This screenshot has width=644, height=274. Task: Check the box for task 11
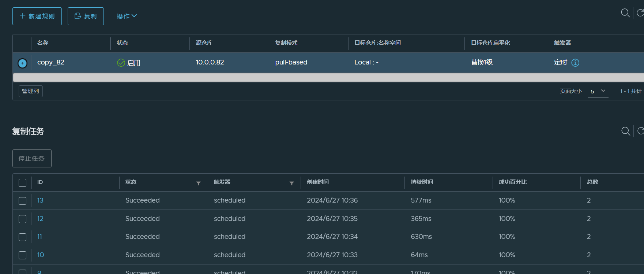(x=22, y=237)
